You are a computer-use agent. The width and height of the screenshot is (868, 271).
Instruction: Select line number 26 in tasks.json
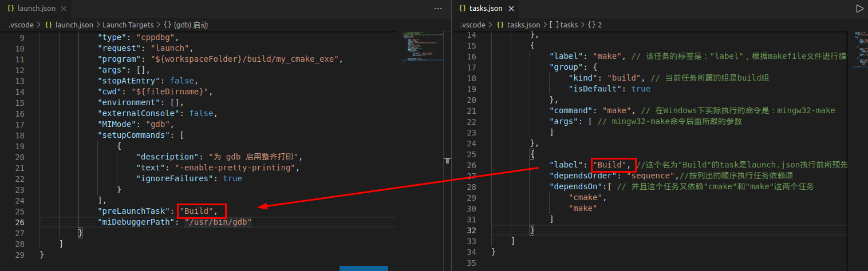coord(471,165)
